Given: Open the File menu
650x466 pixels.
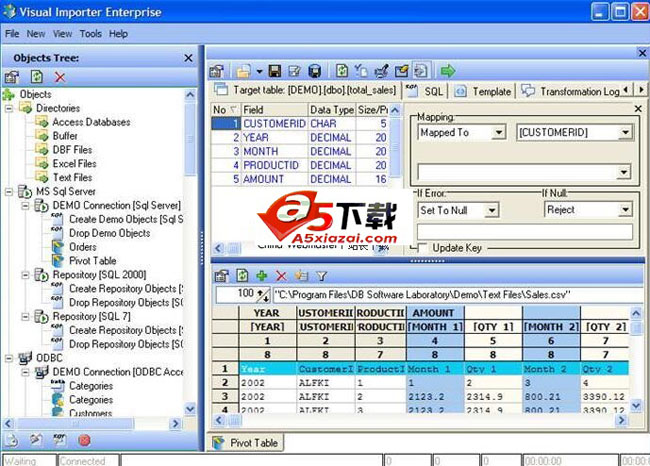Looking at the screenshot, I should point(12,34).
